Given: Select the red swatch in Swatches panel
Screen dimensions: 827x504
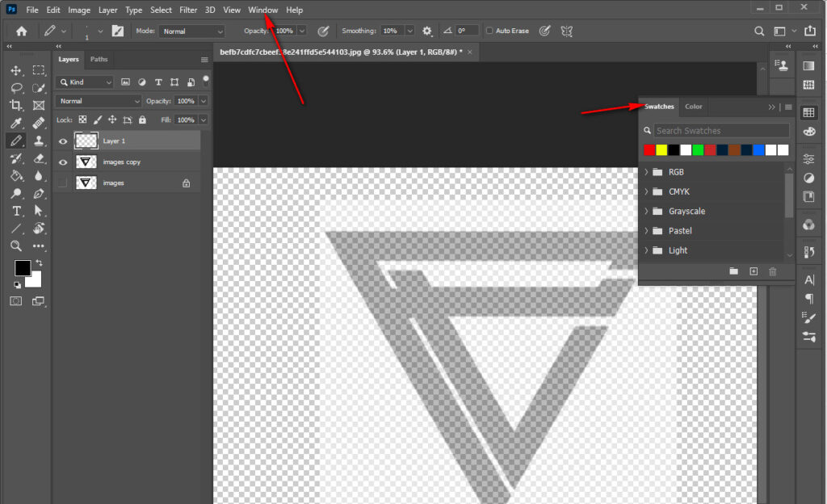Looking at the screenshot, I should tap(649, 149).
